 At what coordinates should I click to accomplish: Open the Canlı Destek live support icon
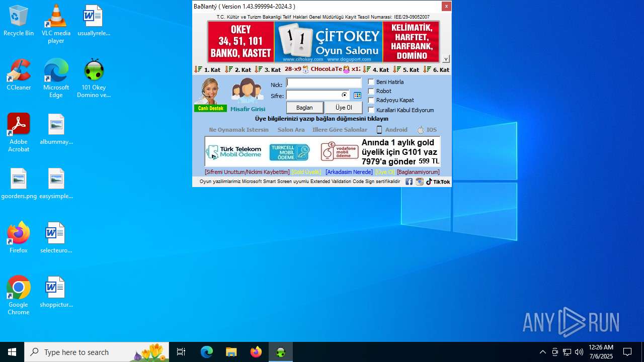pyautogui.click(x=210, y=95)
